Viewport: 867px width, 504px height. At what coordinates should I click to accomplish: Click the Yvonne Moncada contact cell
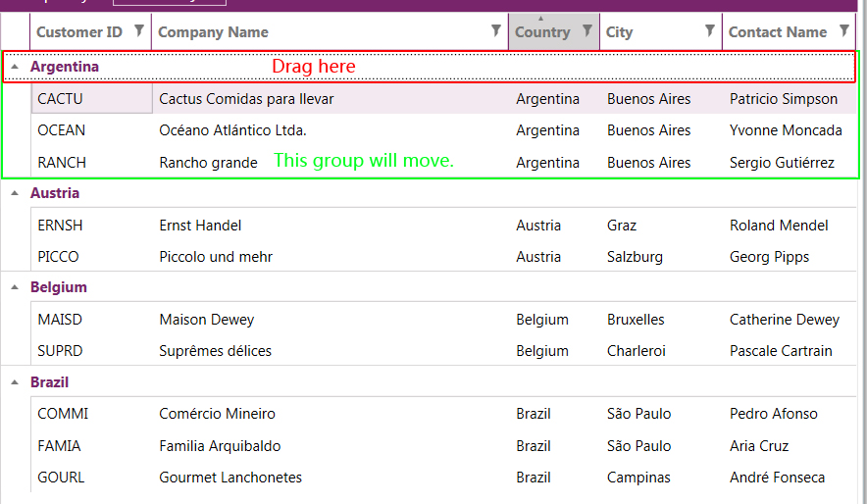[x=786, y=130]
